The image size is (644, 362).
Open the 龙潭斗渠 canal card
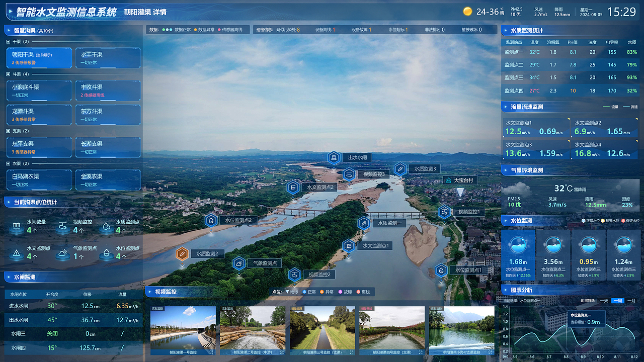[x=39, y=115]
